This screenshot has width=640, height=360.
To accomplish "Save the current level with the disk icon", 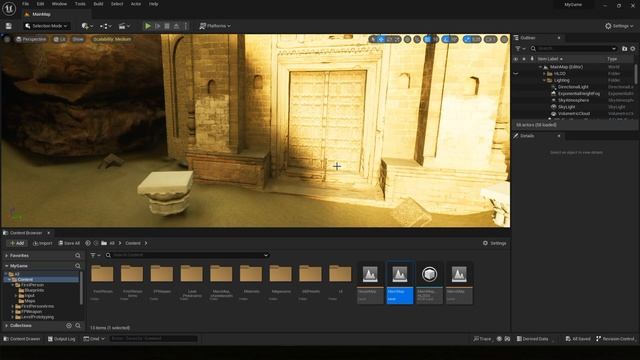I will pos(9,26).
